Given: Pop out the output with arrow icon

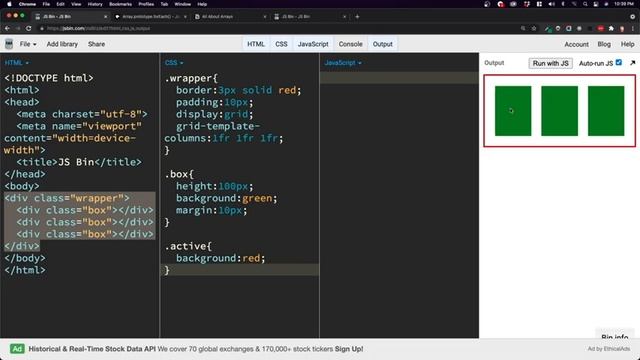Looking at the screenshot, I should [633, 63].
